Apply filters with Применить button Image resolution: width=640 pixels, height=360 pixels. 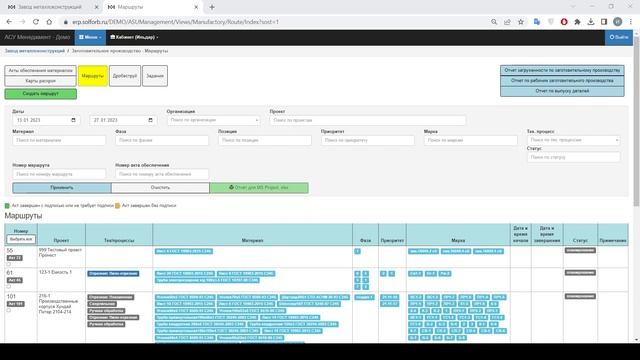[x=62, y=188]
